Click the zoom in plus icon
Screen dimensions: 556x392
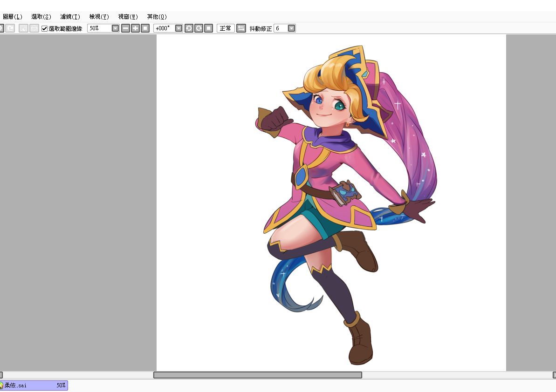[136, 28]
